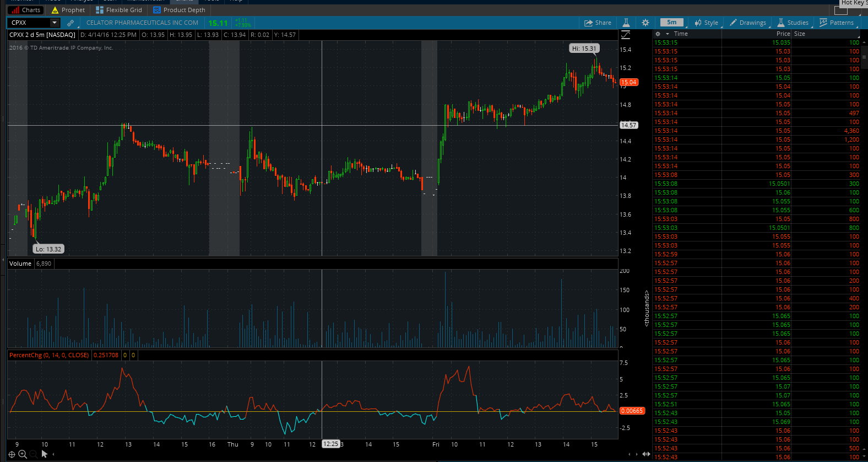
Task: Click the PercentChg study label
Action: coord(49,355)
